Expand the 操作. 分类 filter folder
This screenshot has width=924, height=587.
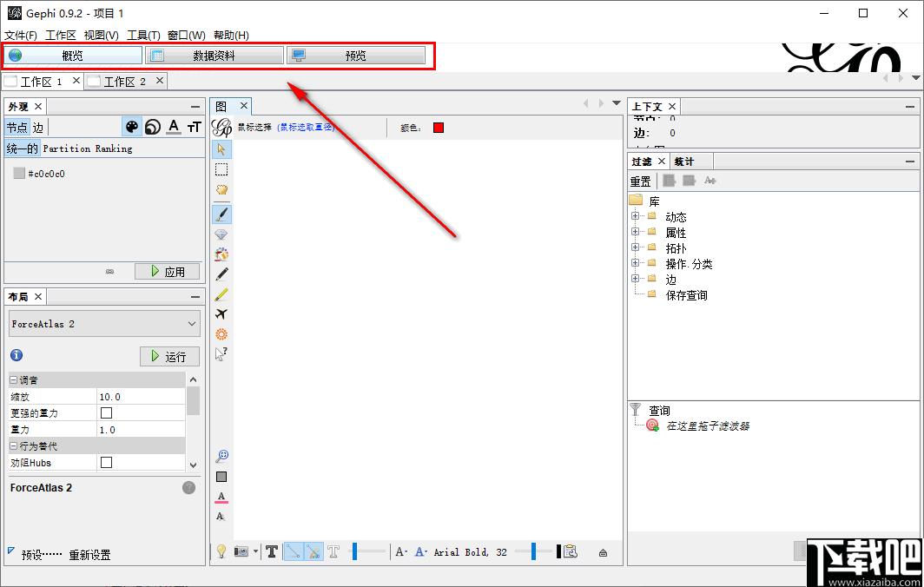(636, 263)
